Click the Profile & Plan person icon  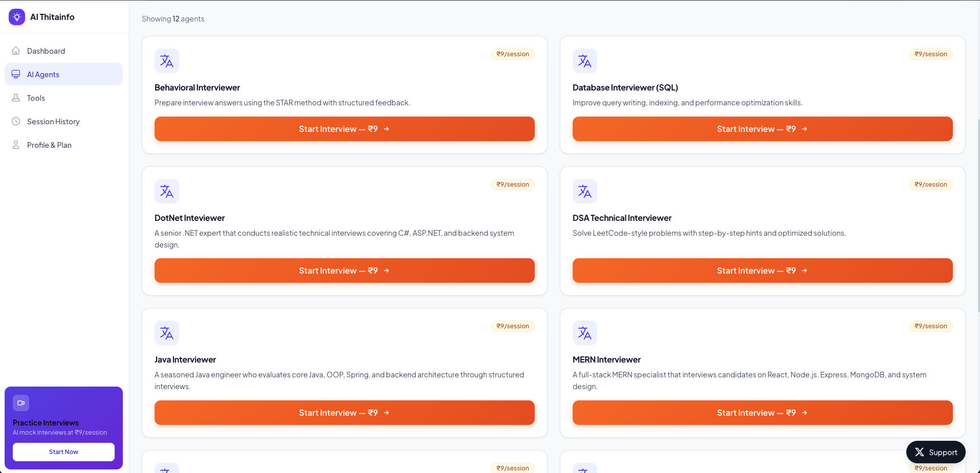point(16,145)
